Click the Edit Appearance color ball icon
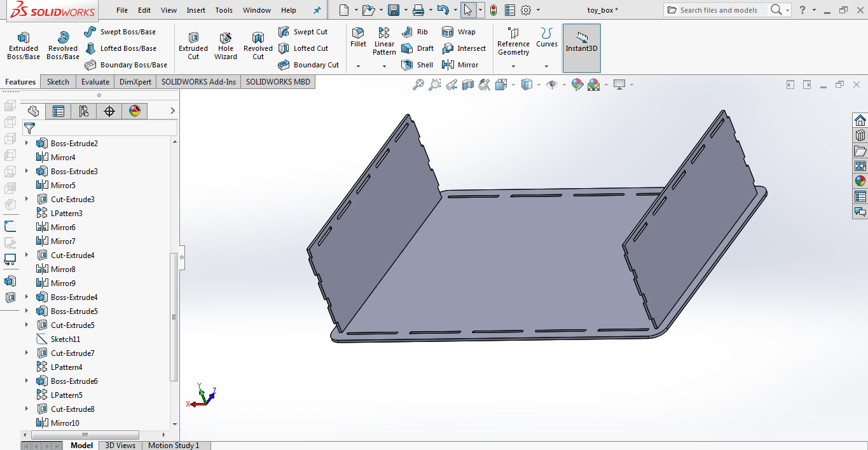 (x=577, y=85)
